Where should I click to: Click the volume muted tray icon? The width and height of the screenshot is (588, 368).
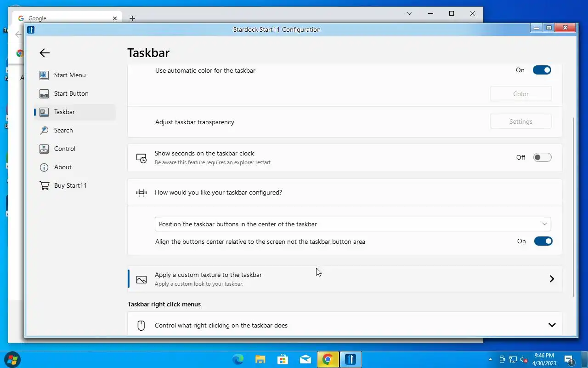pyautogui.click(x=524, y=359)
